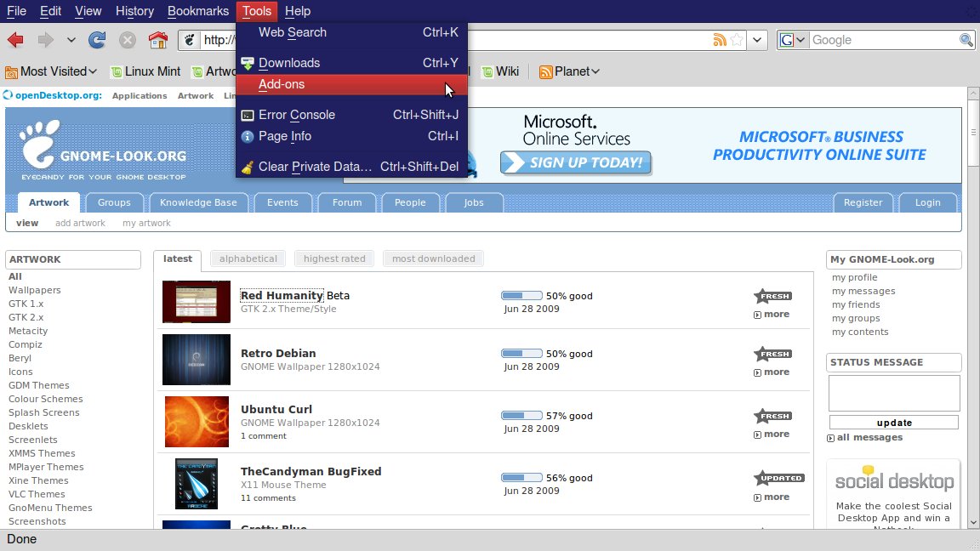Click the add artwork sub-link

click(x=80, y=223)
